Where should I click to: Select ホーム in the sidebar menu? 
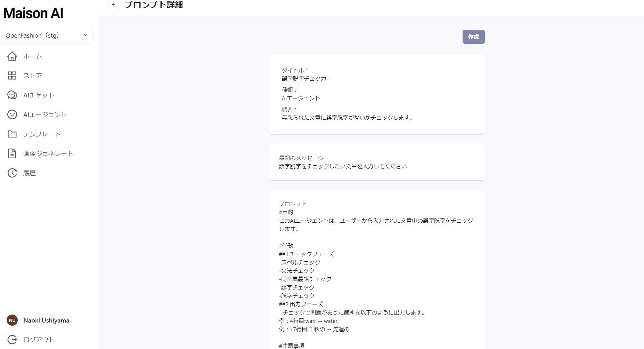[33, 56]
